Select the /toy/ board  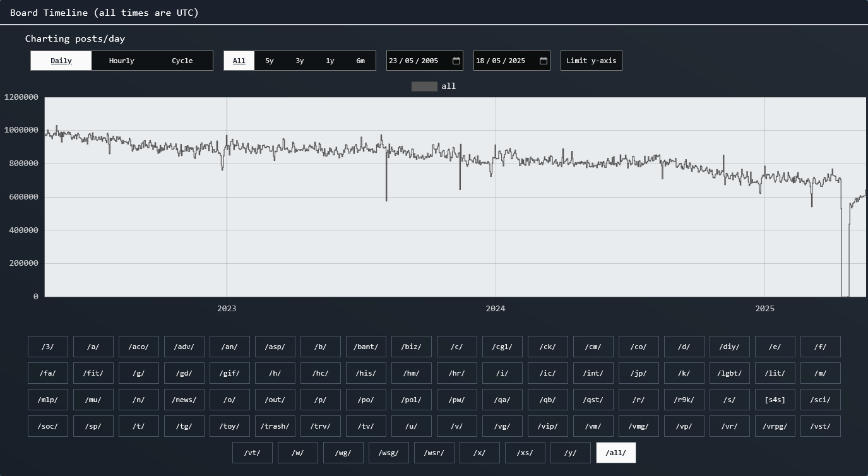(x=230, y=426)
